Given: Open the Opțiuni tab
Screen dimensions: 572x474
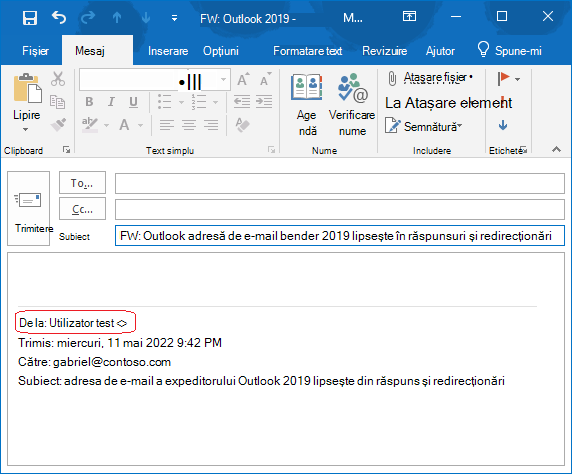Looking at the screenshot, I should click(x=221, y=51).
